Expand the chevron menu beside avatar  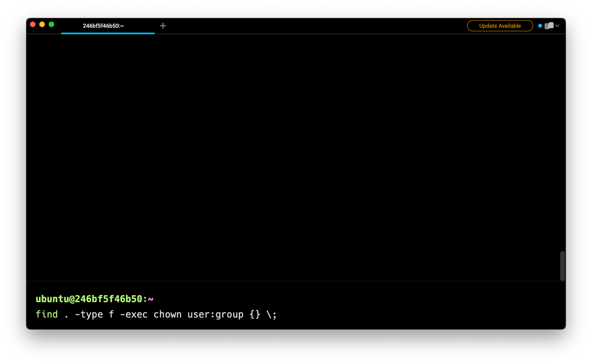(x=557, y=26)
